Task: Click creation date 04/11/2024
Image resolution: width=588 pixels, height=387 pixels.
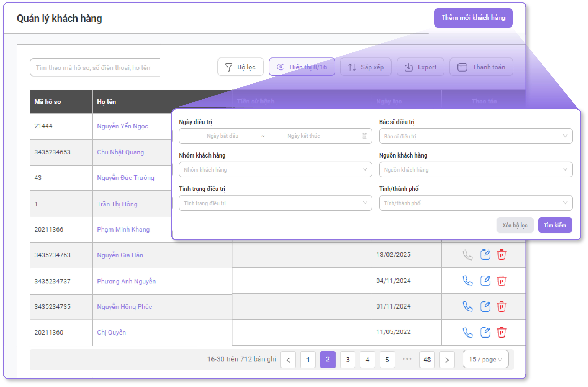Action: click(x=393, y=281)
